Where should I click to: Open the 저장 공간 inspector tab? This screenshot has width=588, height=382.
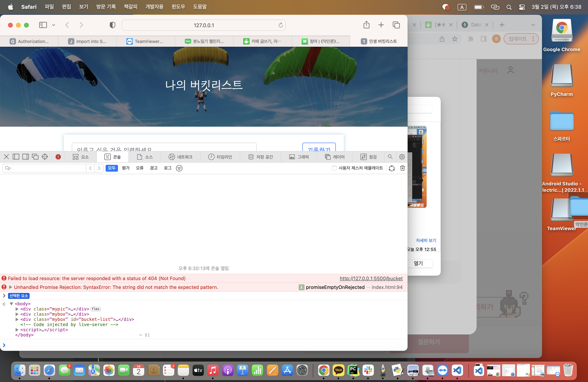click(260, 157)
